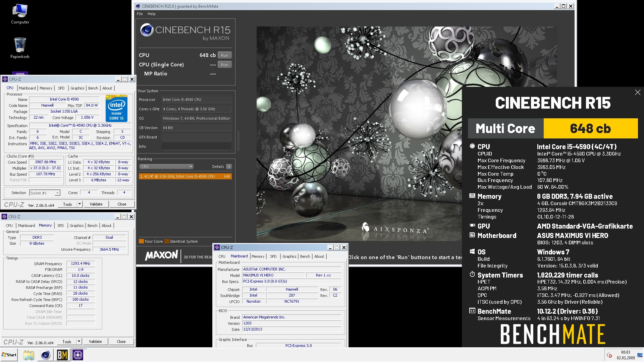Screen dimensions: 644x362
Task: Open the BenchMate taskbar icon
Action: (62, 355)
